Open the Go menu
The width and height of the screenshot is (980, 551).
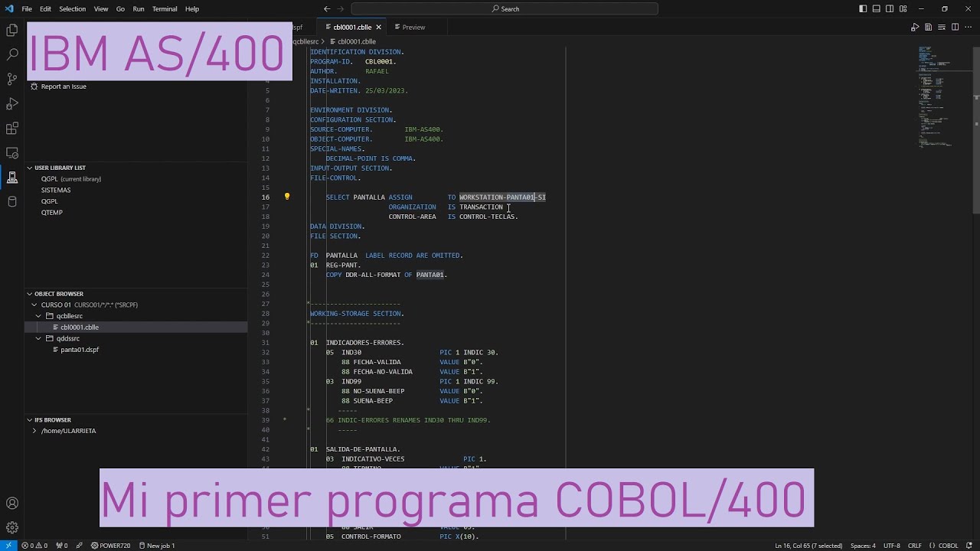pyautogui.click(x=120, y=9)
